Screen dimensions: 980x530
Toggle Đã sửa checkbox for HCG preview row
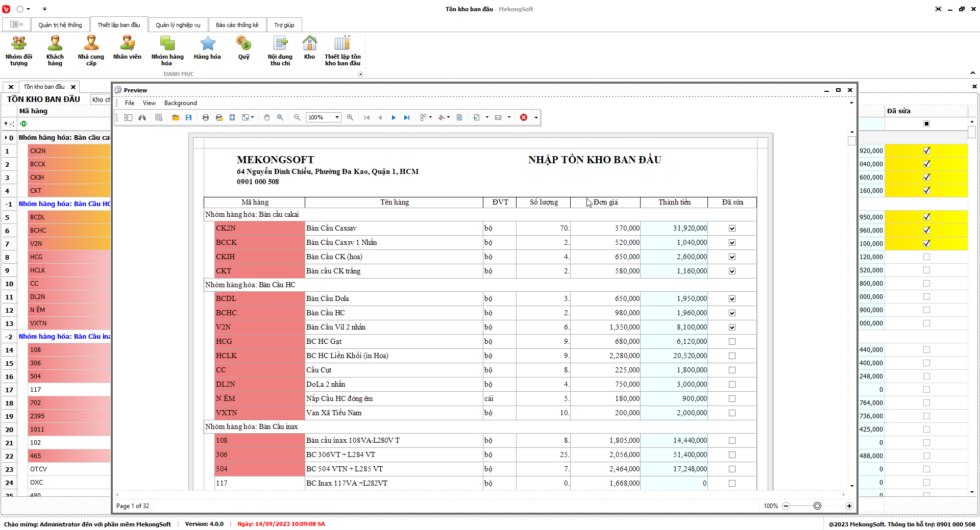(x=732, y=342)
